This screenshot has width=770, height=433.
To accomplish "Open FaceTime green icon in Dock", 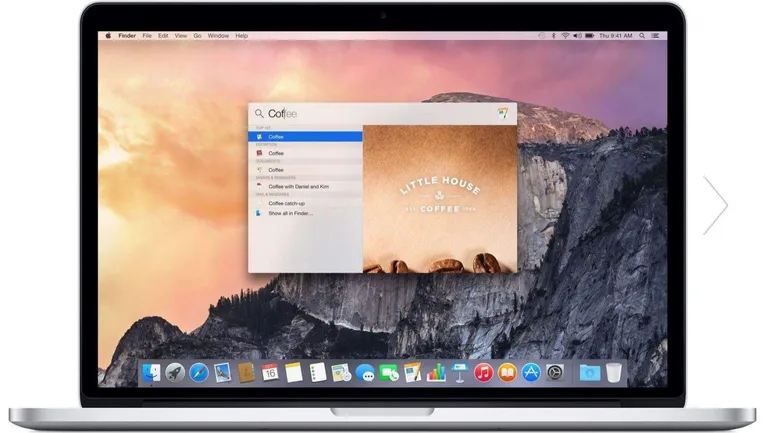I will [x=388, y=373].
